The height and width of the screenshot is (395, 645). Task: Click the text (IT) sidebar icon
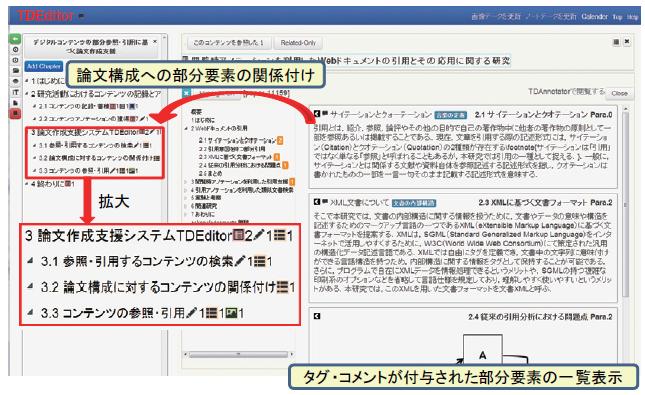click(15, 92)
